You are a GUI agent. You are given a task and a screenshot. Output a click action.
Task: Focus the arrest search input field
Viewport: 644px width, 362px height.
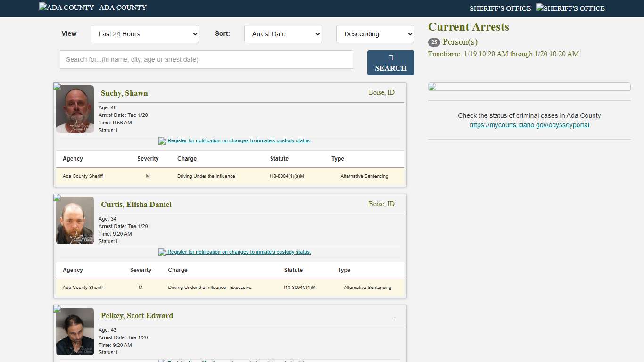pyautogui.click(x=206, y=59)
